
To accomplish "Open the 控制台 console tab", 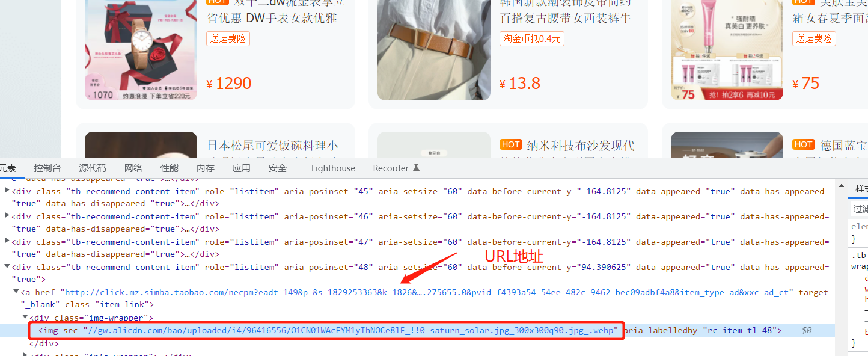I will [47, 168].
